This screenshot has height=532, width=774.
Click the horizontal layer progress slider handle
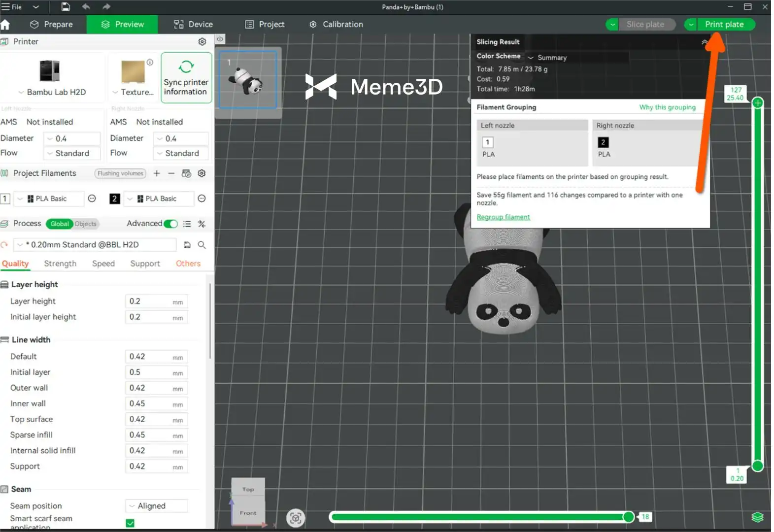coord(628,517)
